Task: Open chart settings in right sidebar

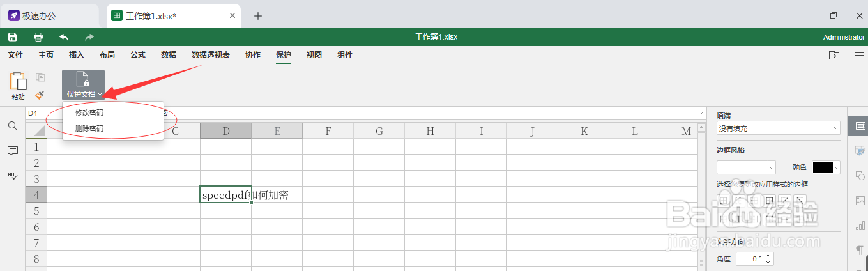Action: [x=860, y=225]
